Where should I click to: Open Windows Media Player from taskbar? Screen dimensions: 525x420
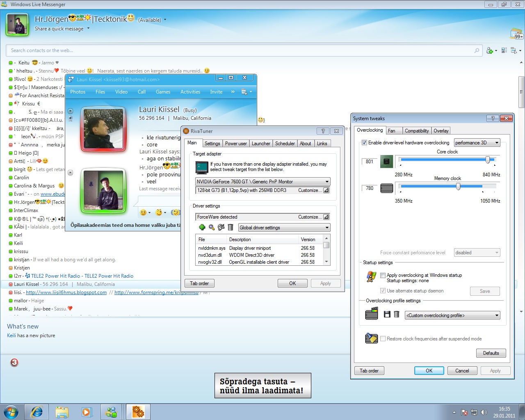pos(87,412)
